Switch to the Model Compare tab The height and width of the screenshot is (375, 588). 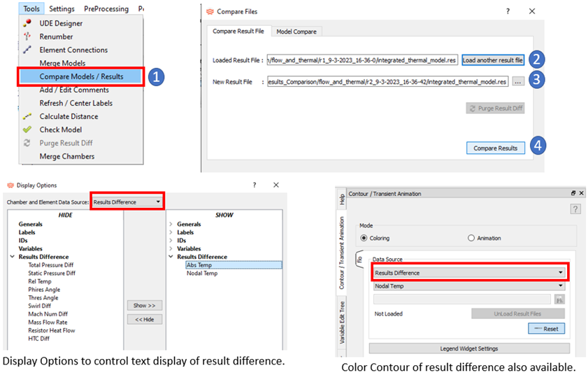click(x=296, y=31)
